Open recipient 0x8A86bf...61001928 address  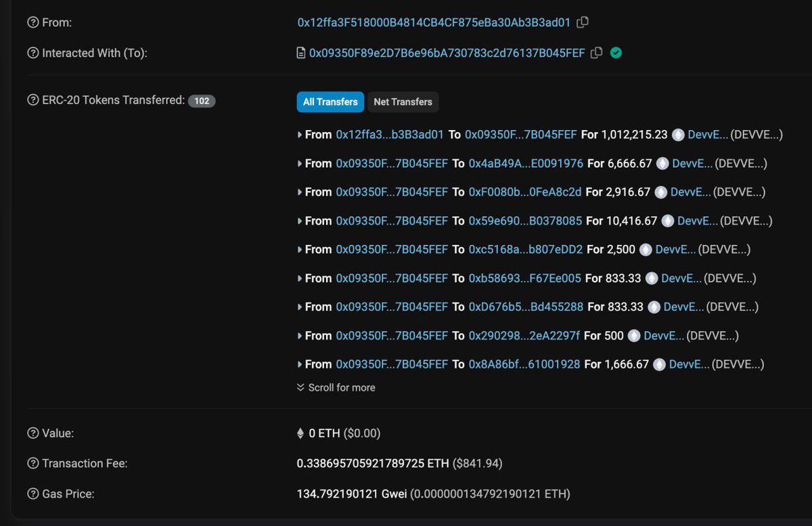[524, 364]
